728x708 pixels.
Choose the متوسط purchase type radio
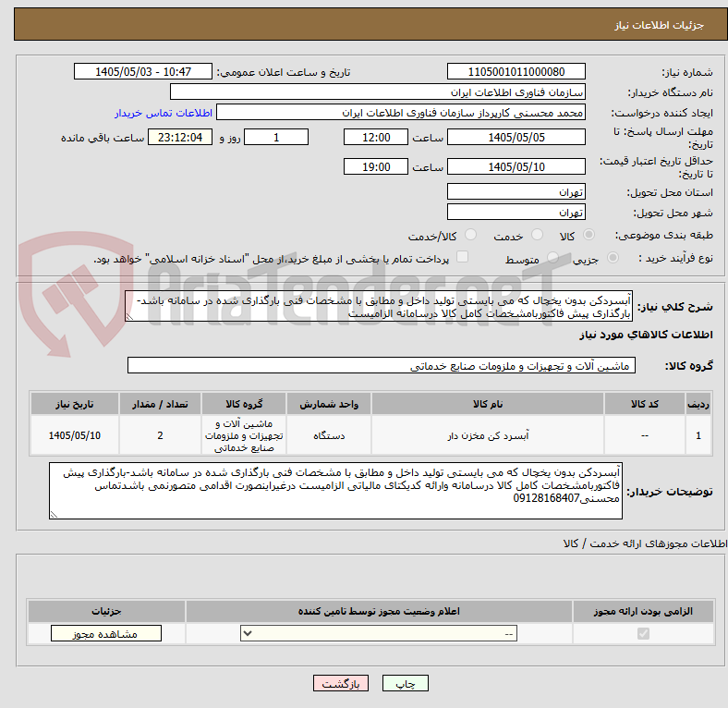click(x=552, y=257)
